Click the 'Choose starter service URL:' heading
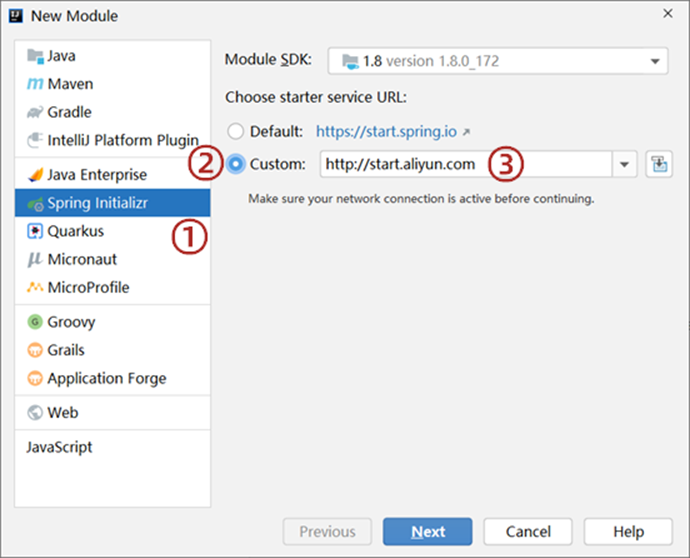This screenshot has height=558, width=690. click(x=316, y=97)
